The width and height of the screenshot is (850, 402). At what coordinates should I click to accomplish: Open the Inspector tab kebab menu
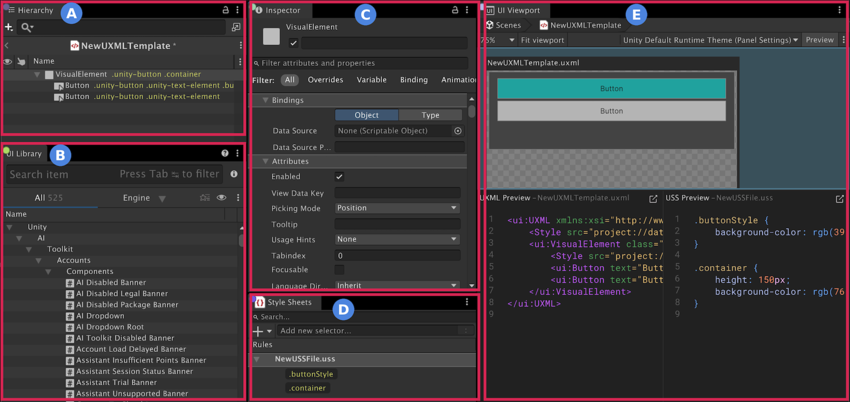pos(467,10)
